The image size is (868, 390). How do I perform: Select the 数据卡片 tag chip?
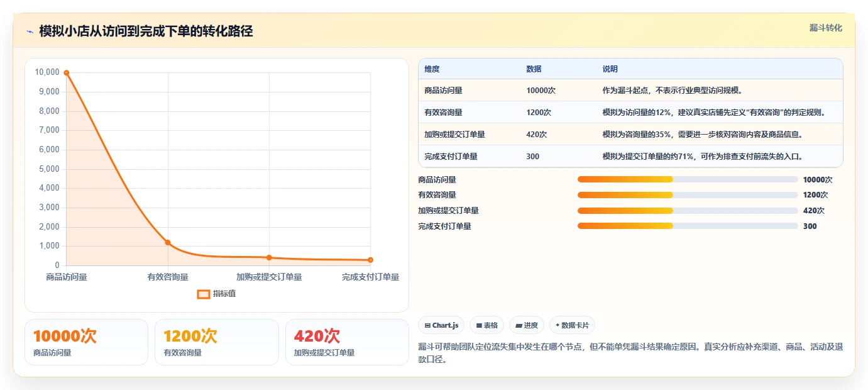pyautogui.click(x=572, y=325)
